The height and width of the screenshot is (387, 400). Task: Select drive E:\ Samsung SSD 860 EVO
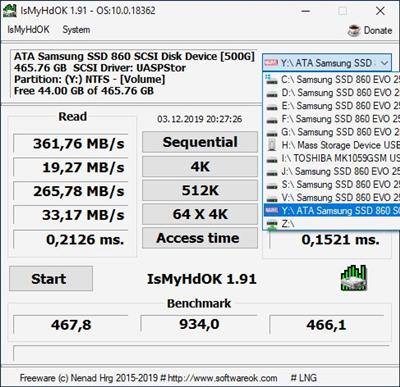point(332,106)
